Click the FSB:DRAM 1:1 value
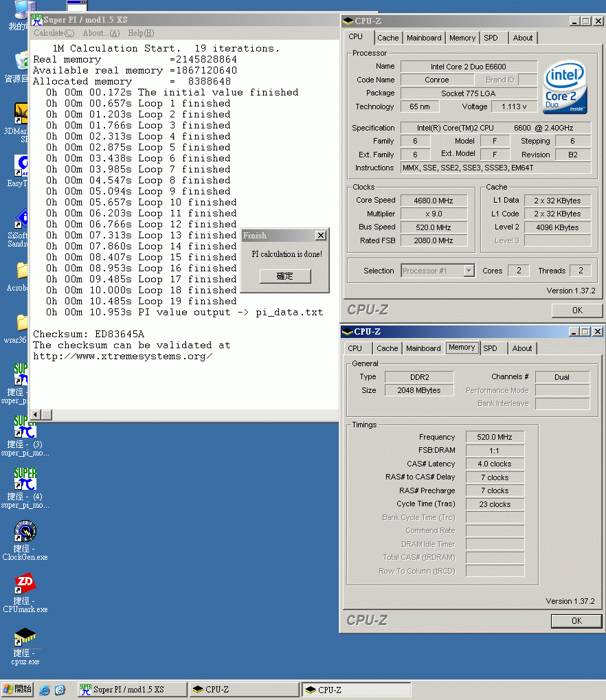Image resolution: width=606 pixels, height=700 pixels. tap(495, 451)
